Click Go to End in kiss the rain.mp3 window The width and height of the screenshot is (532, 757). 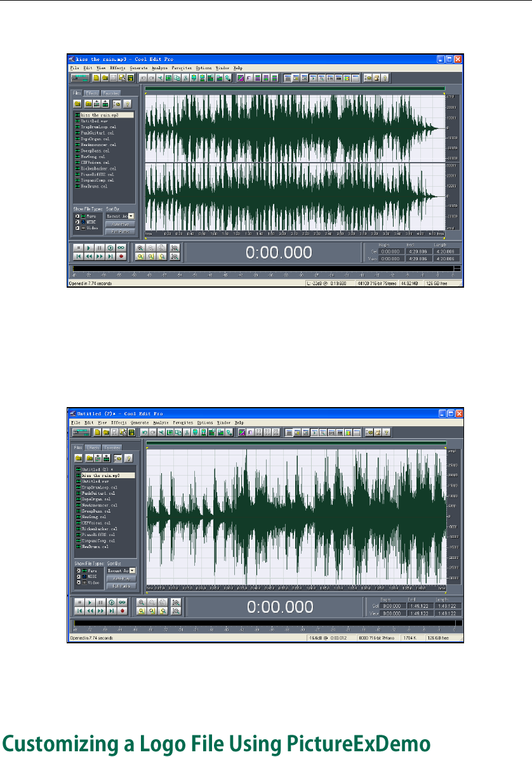110,257
